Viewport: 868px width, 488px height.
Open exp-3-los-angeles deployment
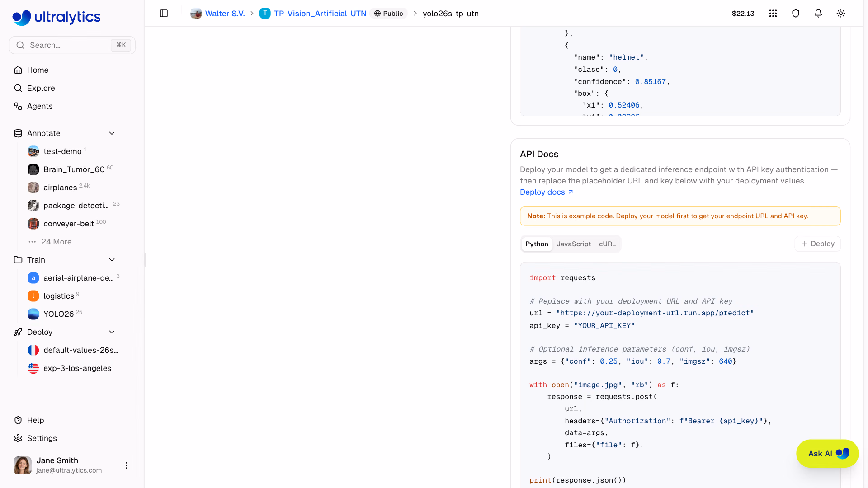click(x=77, y=368)
